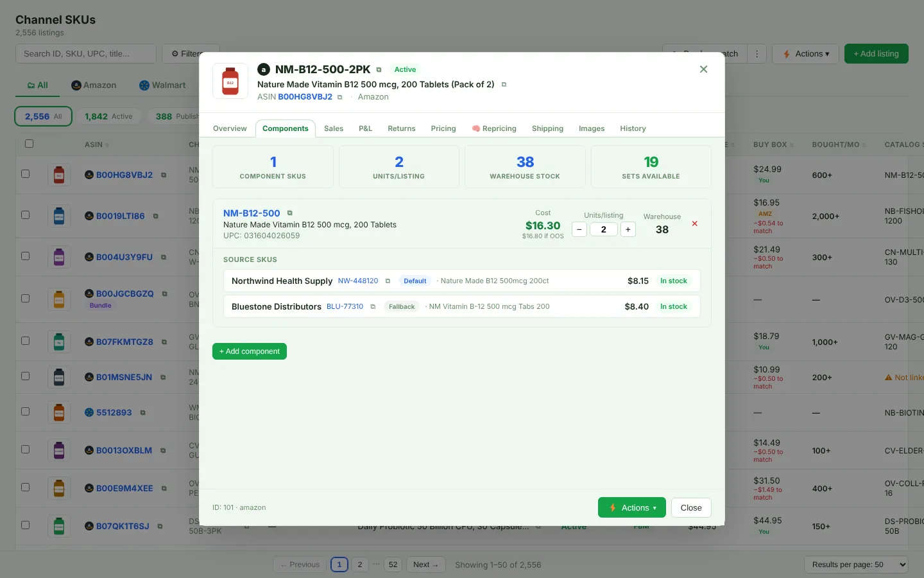Screen dimensions: 924x578
Task: Go to the Repricing tab
Action: click(494, 128)
